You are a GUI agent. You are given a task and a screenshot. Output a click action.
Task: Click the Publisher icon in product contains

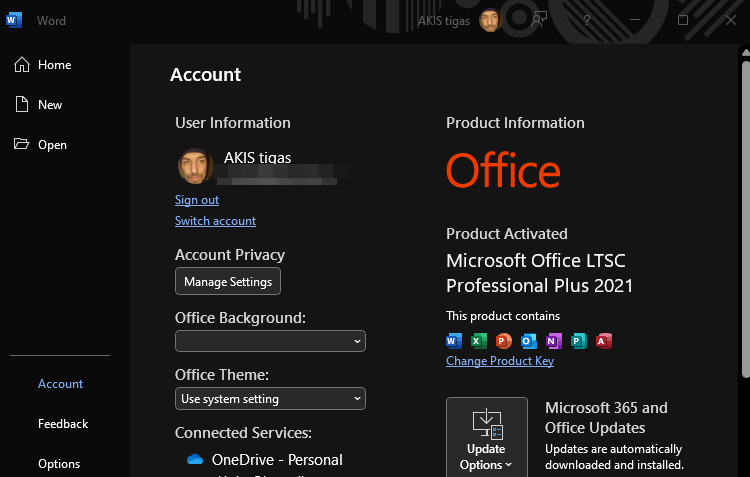(x=579, y=341)
